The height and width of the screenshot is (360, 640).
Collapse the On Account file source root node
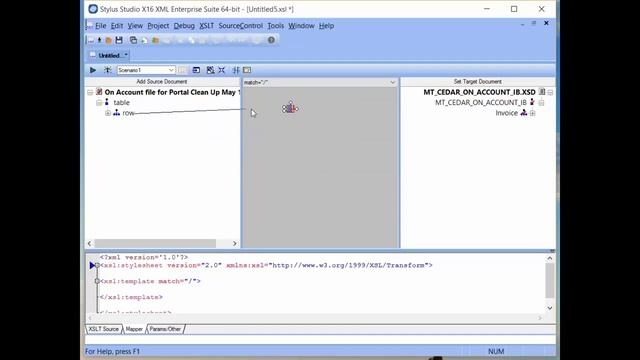click(x=90, y=93)
